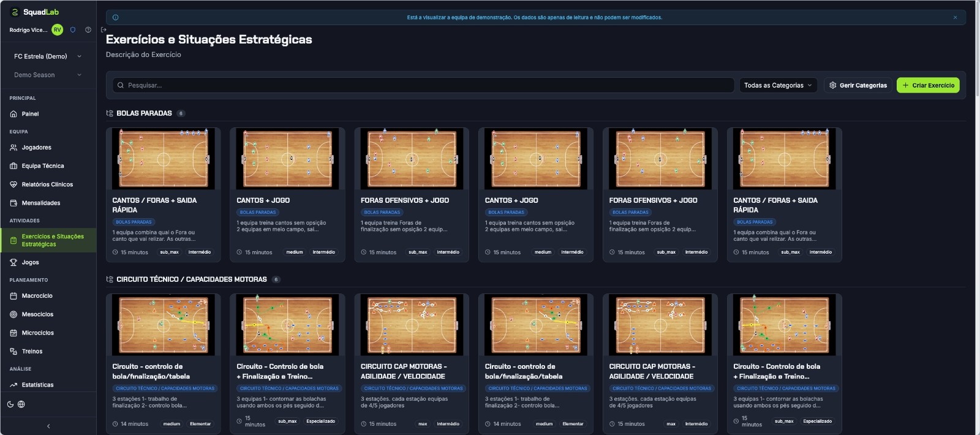980x435 pixels.
Task: Click the Criar Exercício button
Action: click(928, 85)
